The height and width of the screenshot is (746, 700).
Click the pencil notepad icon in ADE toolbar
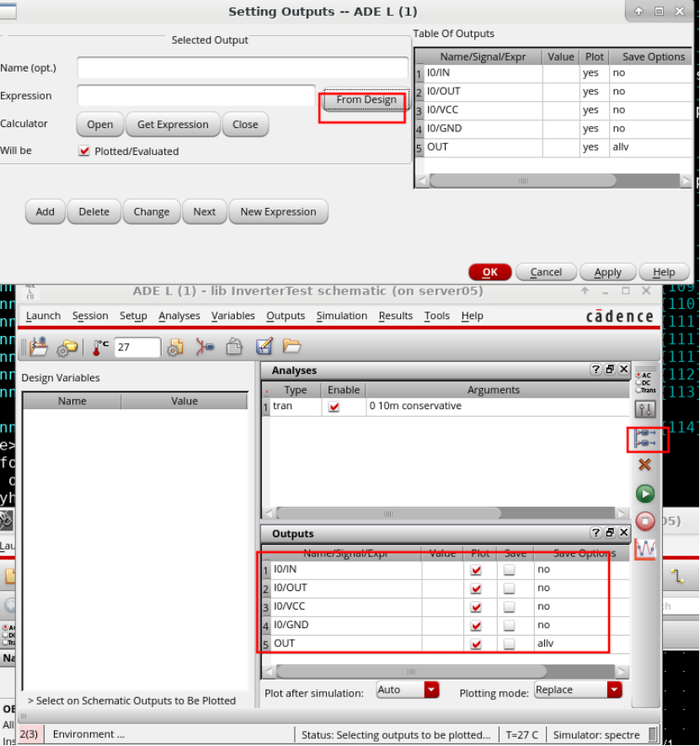tap(264, 346)
